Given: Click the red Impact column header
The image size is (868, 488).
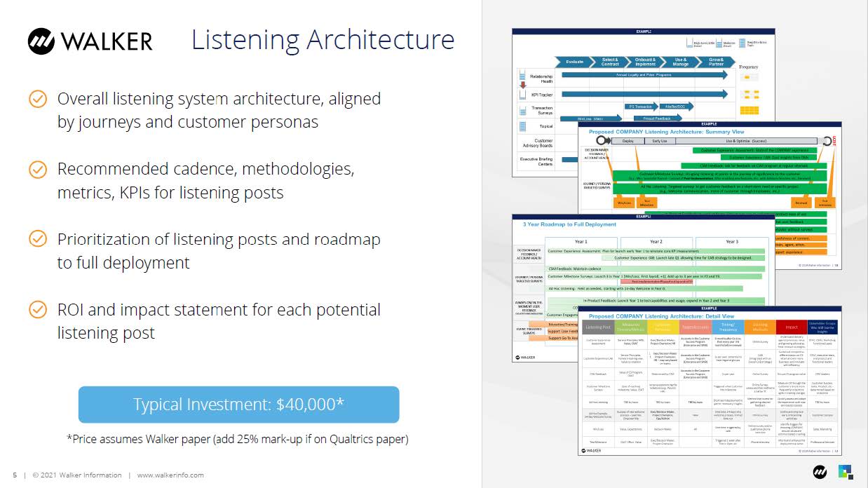Looking at the screenshot, I should coord(791,327).
